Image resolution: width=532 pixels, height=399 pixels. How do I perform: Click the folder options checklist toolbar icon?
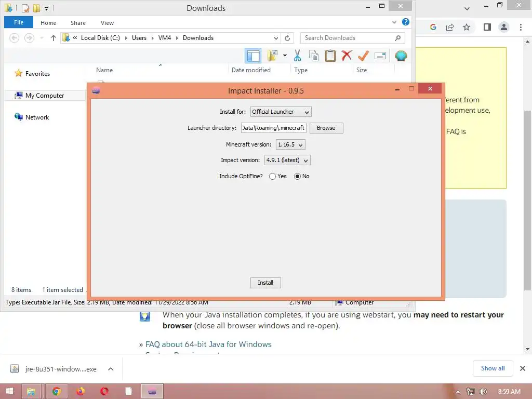272,56
